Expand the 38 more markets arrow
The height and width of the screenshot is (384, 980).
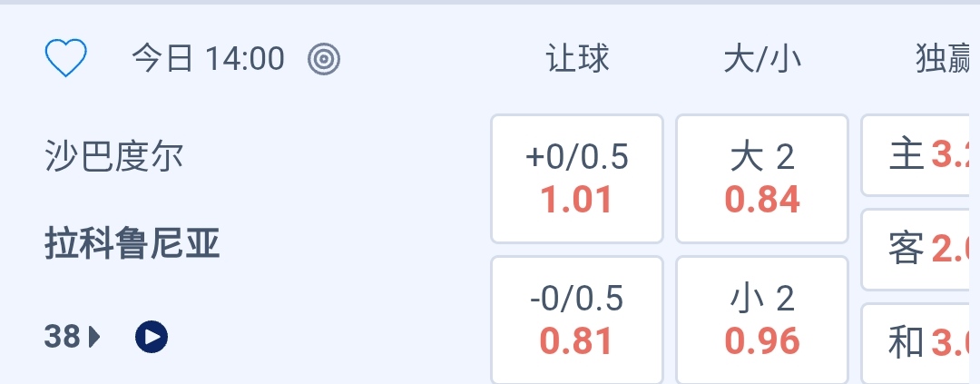pyautogui.click(x=94, y=338)
